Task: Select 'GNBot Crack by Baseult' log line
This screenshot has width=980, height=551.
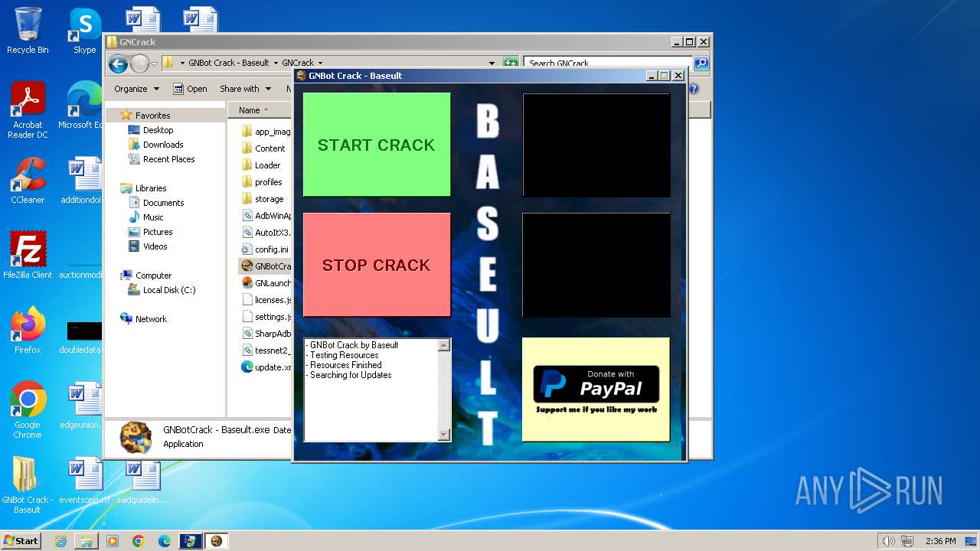Action: pos(354,345)
